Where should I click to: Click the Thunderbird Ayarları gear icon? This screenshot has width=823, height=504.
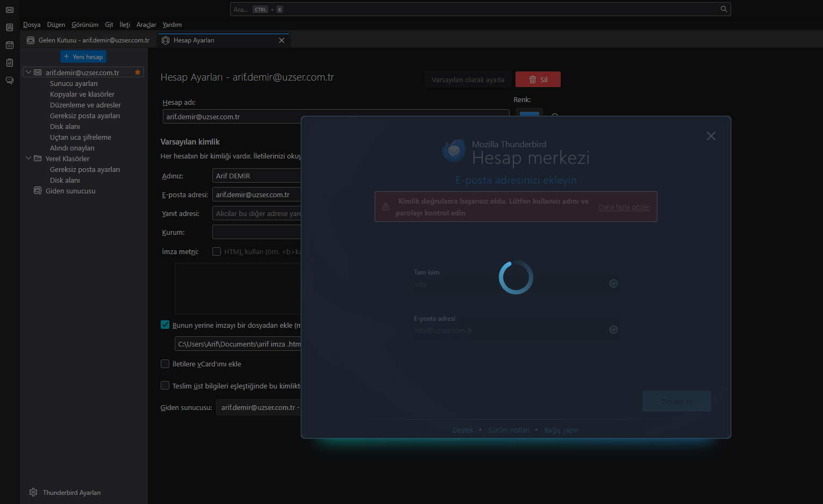click(x=33, y=492)
